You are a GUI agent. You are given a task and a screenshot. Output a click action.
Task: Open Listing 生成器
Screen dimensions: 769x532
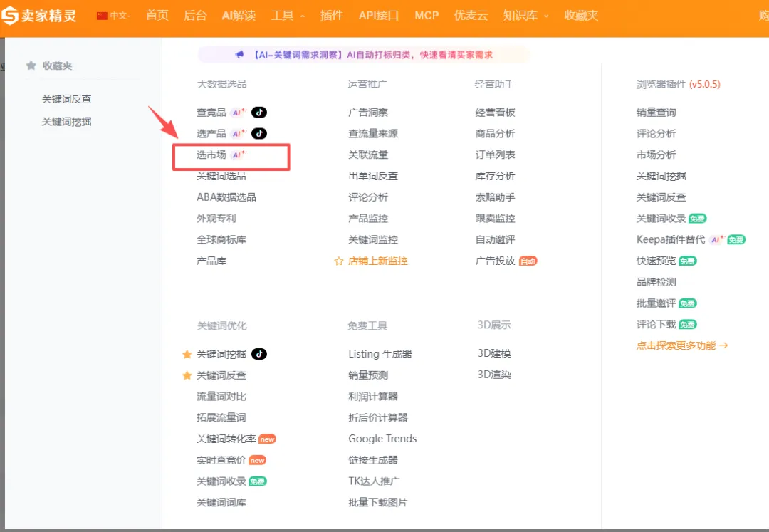coord(380,354)
